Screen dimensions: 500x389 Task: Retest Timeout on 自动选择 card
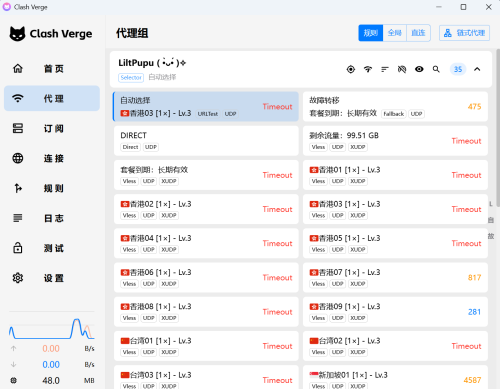tap(277, 107)
